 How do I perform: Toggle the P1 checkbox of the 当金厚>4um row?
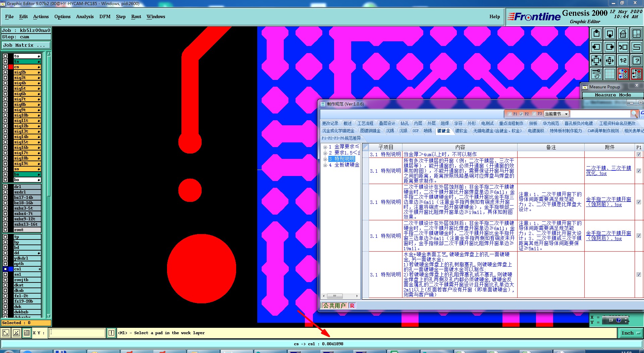coord(639,154)
